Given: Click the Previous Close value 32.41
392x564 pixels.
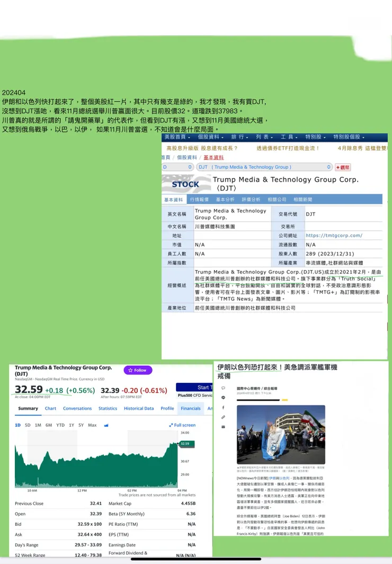Looking at the screenshot, I should [x=96, y=504].
